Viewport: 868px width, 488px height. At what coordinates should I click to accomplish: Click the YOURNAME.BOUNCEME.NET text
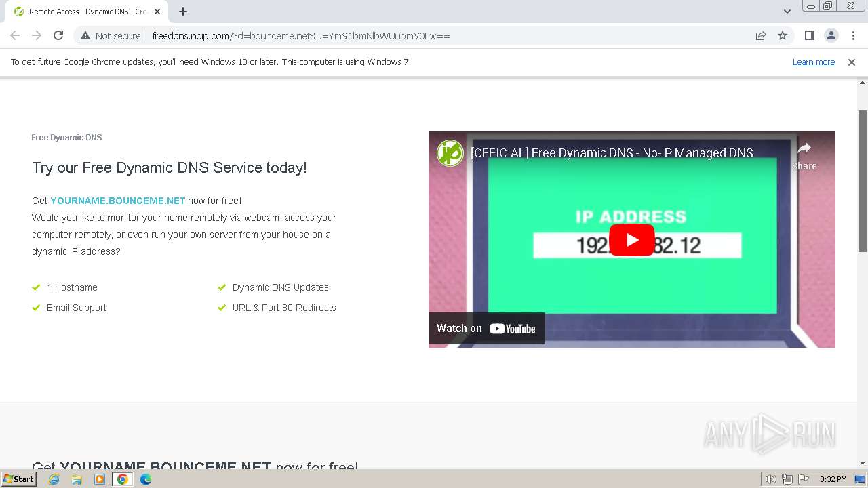(117, 201)
